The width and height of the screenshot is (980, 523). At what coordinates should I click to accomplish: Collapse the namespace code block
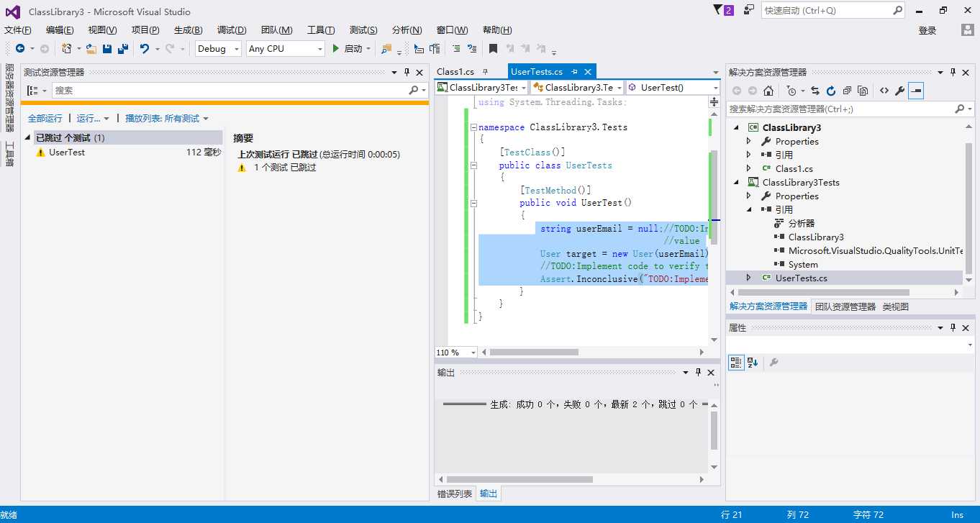[x=473, y=127]
